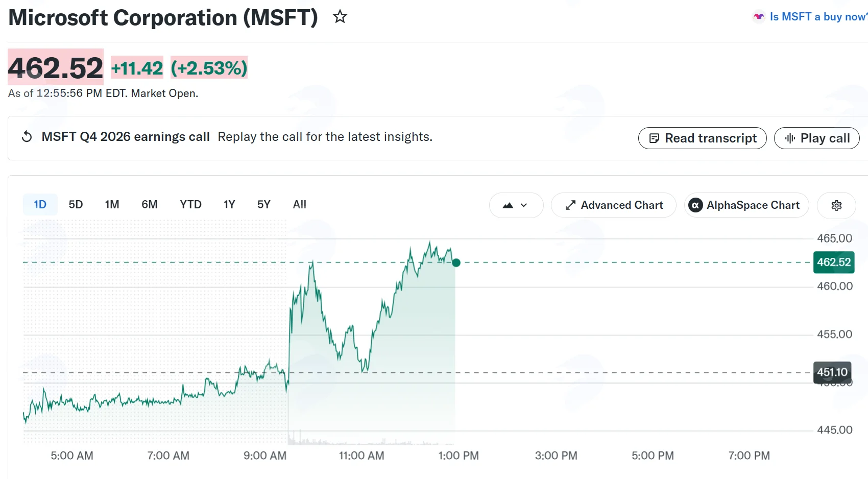Open chart settings gear icon

[x=836, y=205]
